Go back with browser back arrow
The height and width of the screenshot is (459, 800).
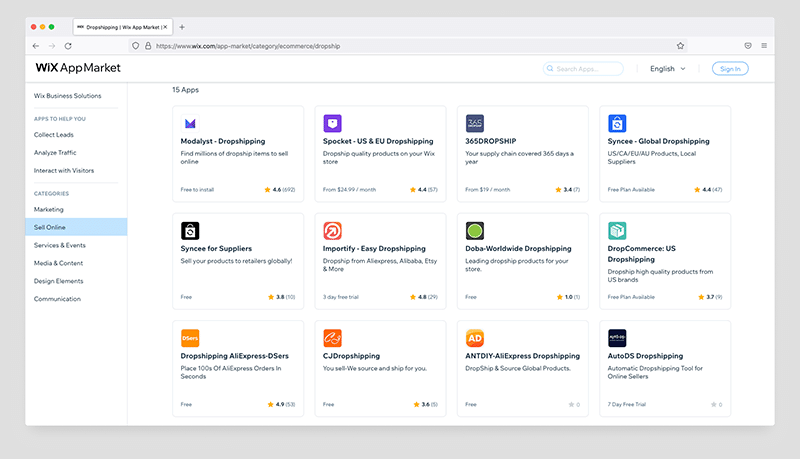36,46
